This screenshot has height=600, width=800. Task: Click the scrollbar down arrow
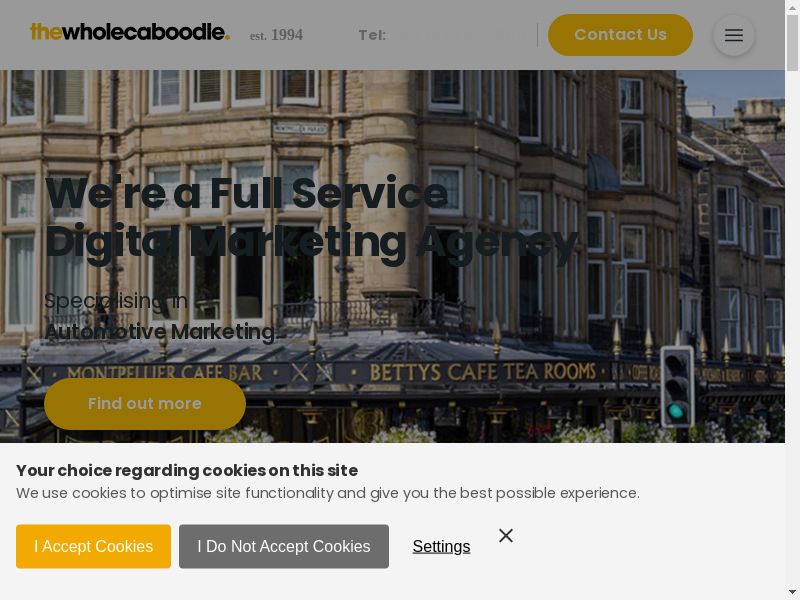point(792,593)
